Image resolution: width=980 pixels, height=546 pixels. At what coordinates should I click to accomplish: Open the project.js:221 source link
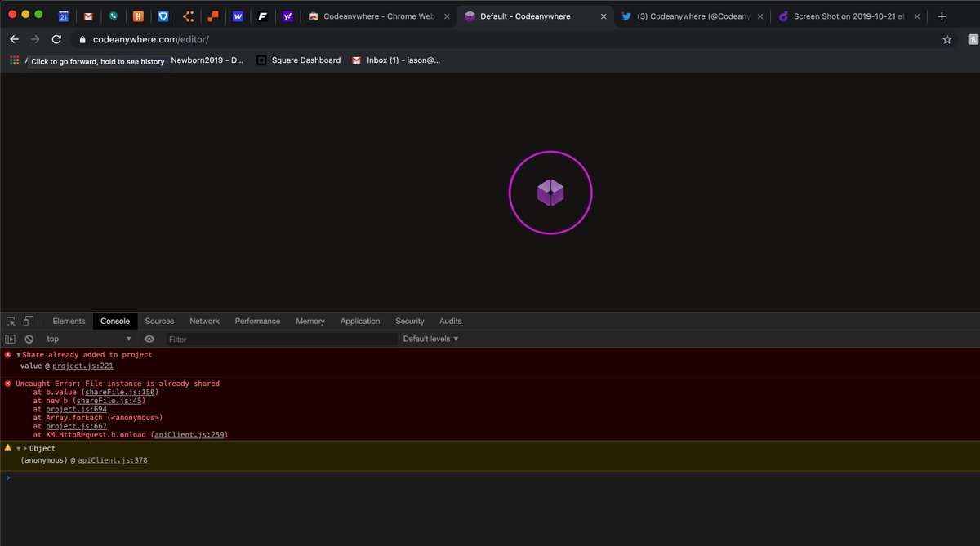coord(82,366)
